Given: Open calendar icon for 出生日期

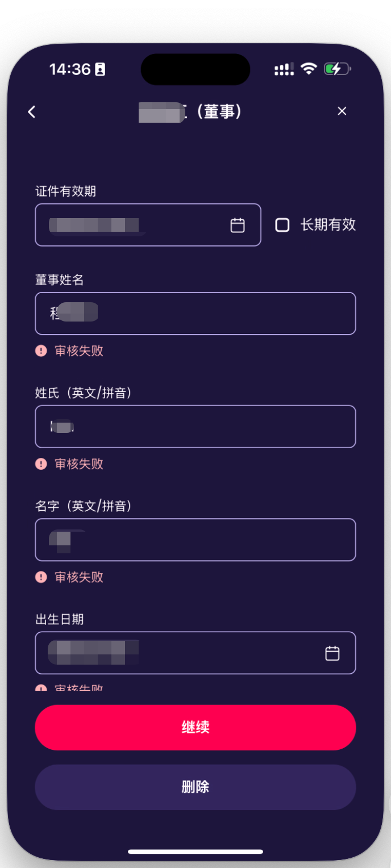Looking at the screenshot, I should [332, 653].
